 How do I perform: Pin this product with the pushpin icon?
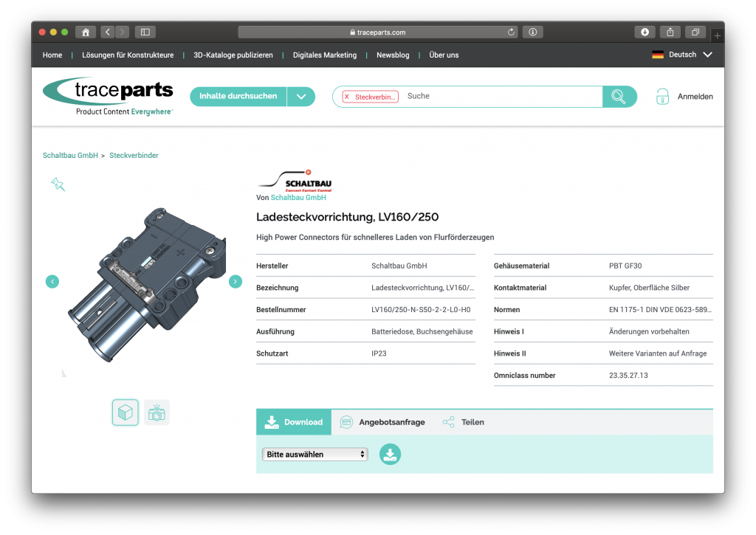pos(58,184)
